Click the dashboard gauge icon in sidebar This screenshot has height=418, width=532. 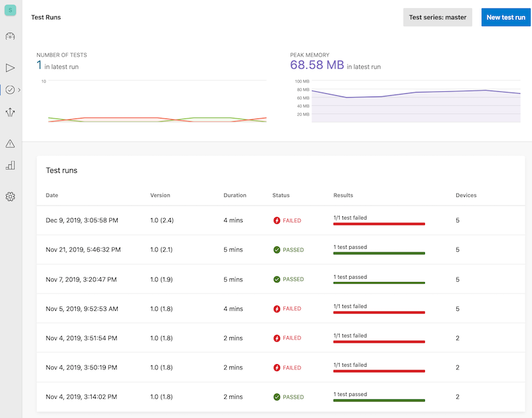pos(9,37)
